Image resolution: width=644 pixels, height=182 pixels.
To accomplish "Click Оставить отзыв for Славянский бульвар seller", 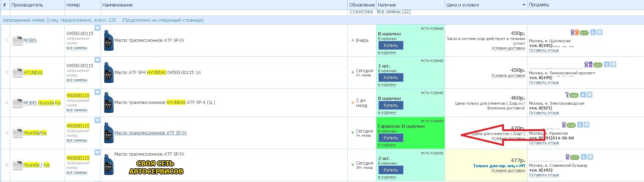I will tap(544, 175).
